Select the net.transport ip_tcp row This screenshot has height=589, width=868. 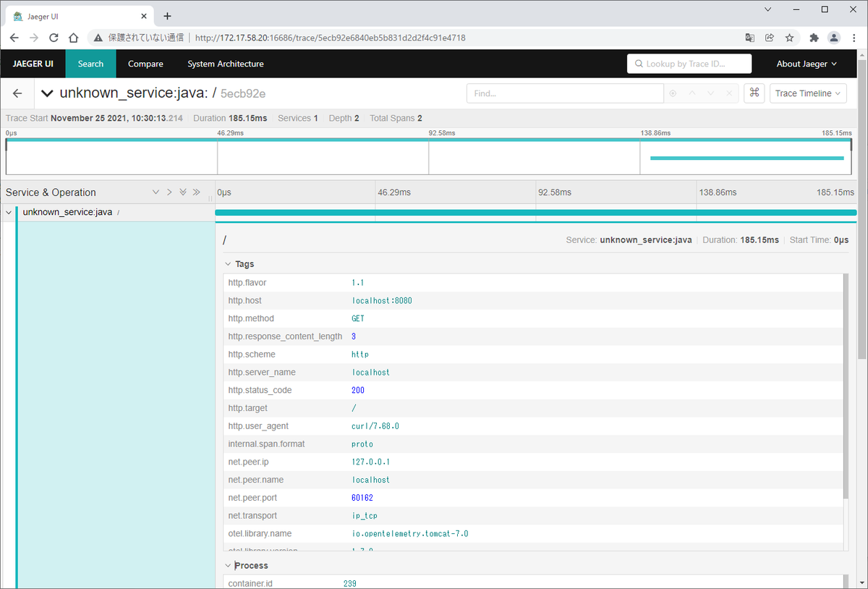pos(534,516)
